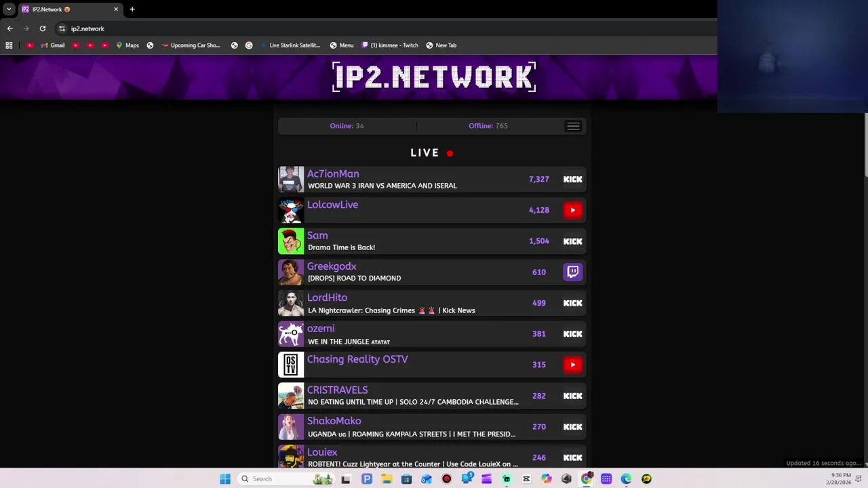Open Ac7ionMan's Kick platform icon
This screenshot has width=868, height=488.
(572, 180)
